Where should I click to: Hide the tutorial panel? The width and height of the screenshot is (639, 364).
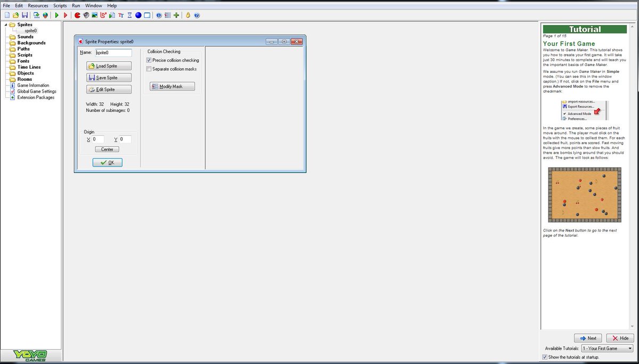click(620, 338)
